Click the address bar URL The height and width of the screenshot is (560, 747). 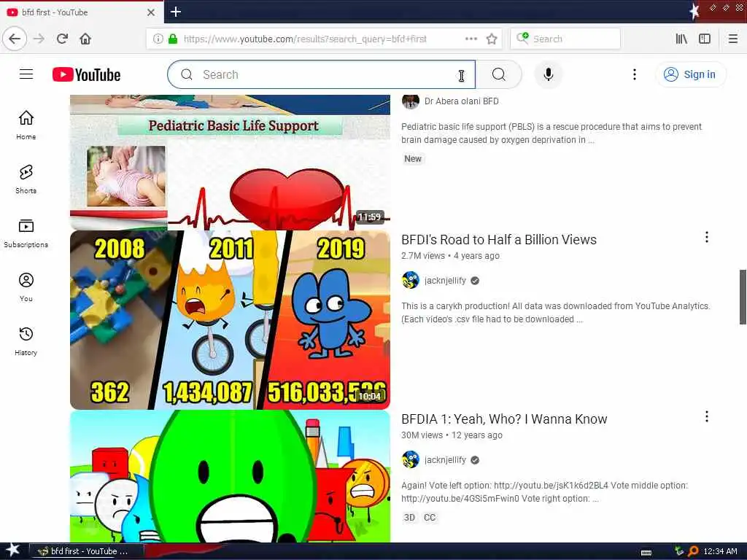pyautogui.click(x=305, y=39)
